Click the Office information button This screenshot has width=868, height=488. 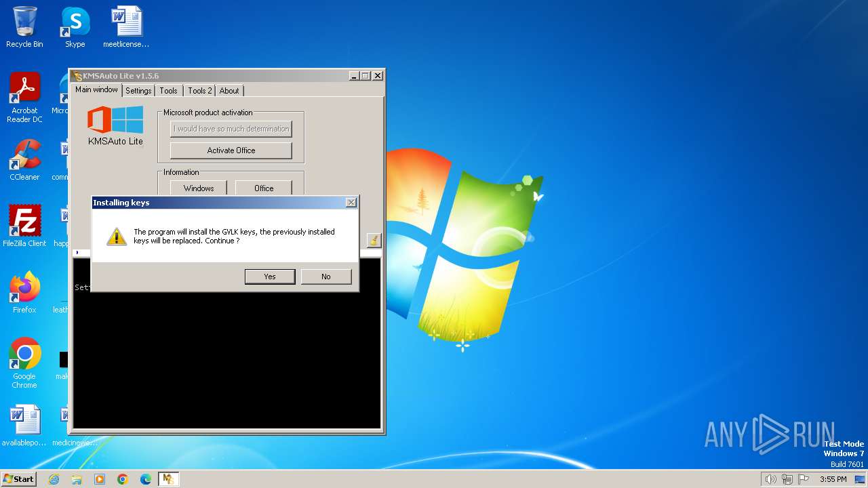pyautogui.click(x=264, y=188)
